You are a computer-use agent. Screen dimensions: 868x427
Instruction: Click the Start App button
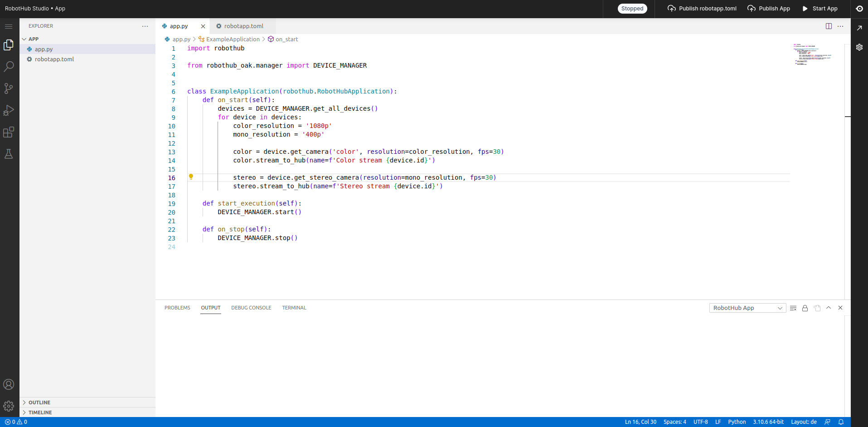820,9
